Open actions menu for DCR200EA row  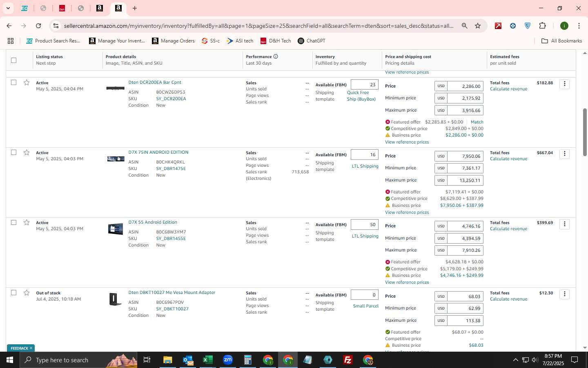tap(564, 84)
